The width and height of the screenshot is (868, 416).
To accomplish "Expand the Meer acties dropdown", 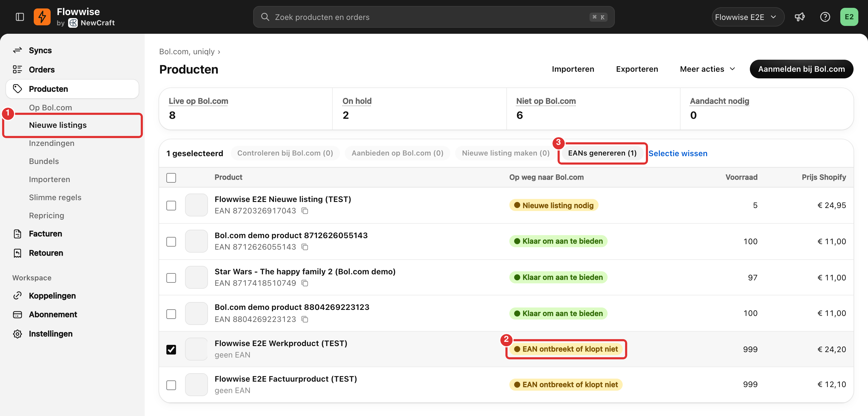I will [x=708, y=69].
